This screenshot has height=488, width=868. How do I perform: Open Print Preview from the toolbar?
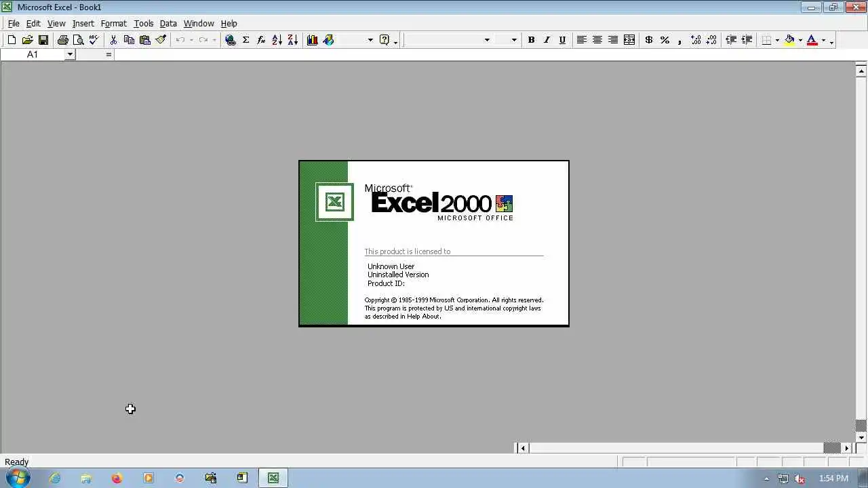[x=79, y=40]
